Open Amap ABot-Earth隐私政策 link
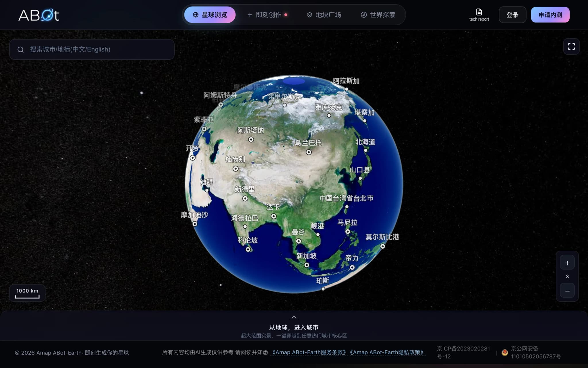Image resolution: width=588 pixels, height=368 pixels. 386,352
